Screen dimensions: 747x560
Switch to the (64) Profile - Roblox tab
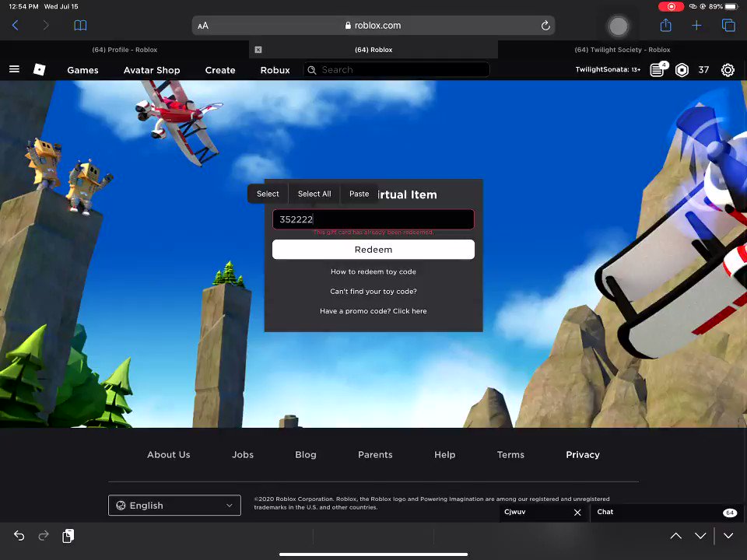click(124, 50)
